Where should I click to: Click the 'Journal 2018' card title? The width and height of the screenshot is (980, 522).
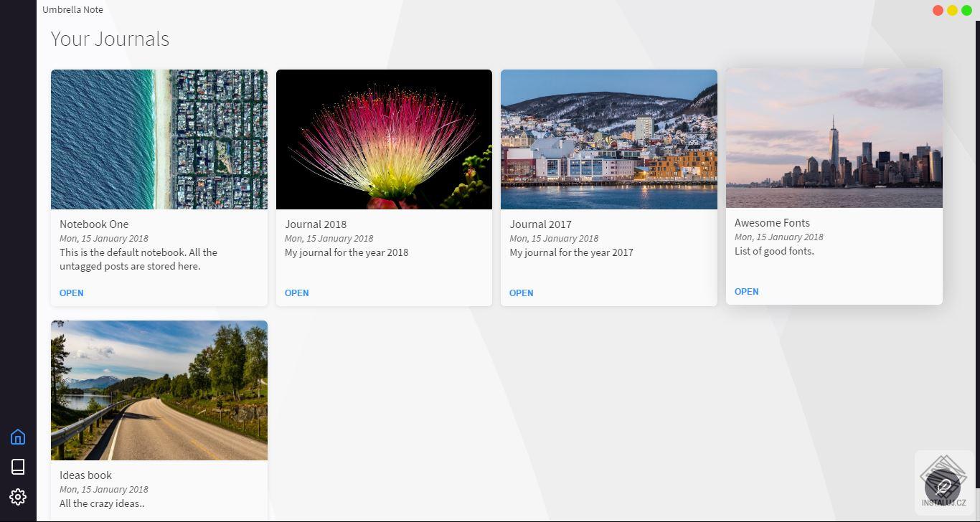(x=316, y=224)
